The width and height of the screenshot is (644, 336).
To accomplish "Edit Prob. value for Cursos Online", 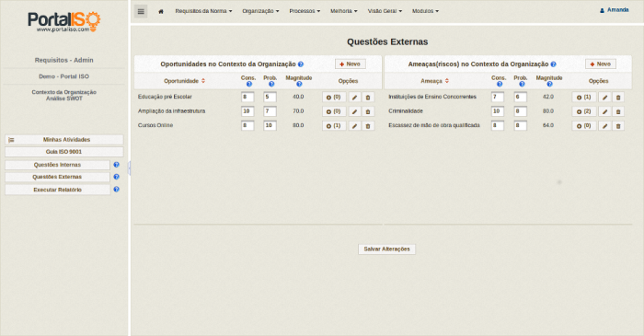I will [270, 126].
